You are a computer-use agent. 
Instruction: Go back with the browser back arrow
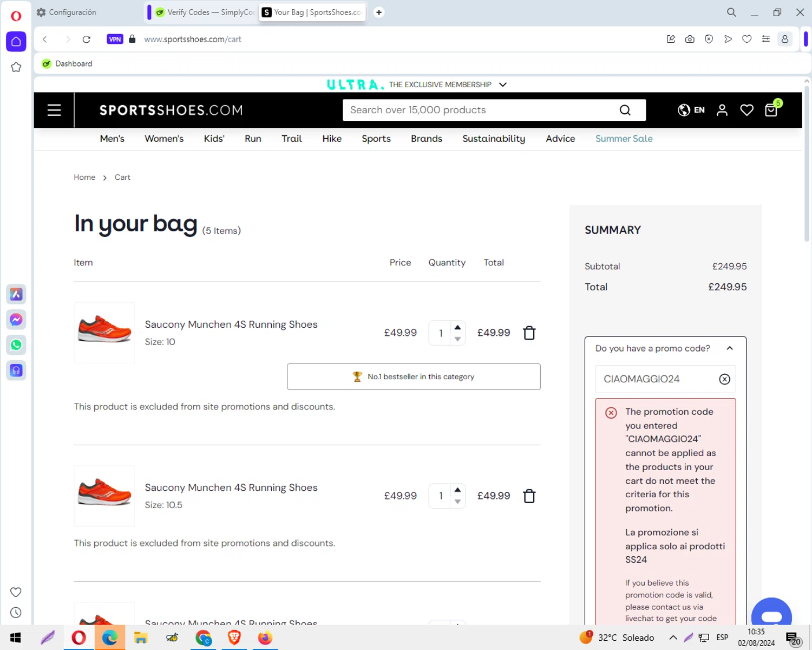(45, 39)
